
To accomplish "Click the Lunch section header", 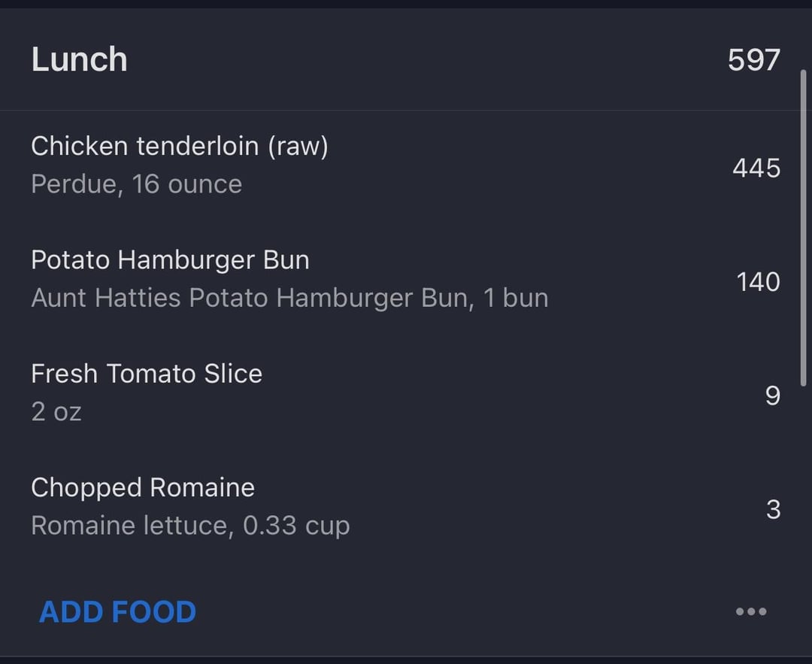I will click(x=79, y=59).
